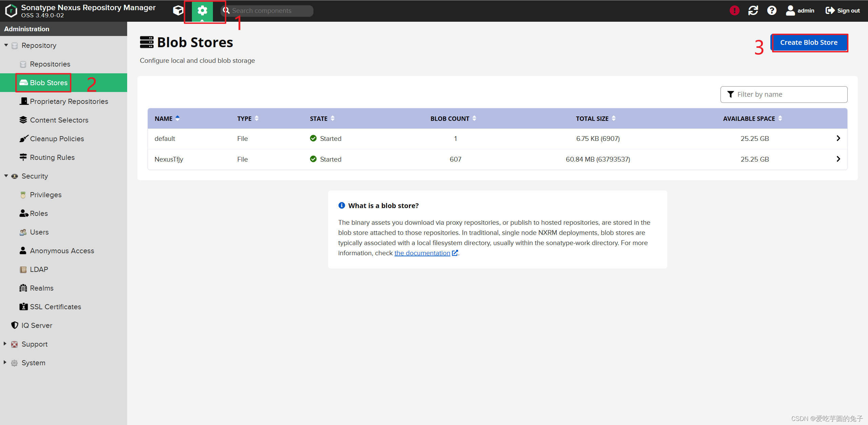Screen dimensions: 868x425
Task: Open the NexusTfjy row chevron
Action: coord(838,159)
